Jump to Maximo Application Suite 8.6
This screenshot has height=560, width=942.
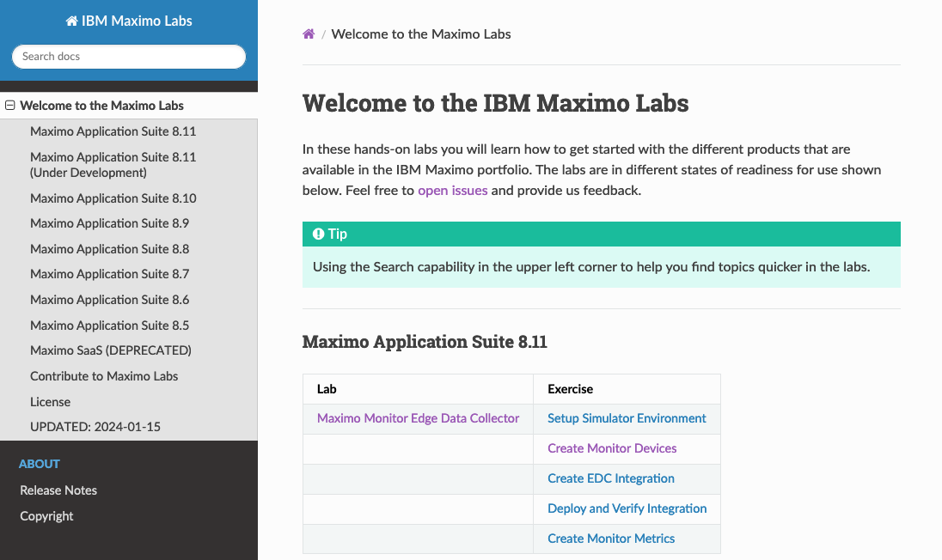point(109,300)
